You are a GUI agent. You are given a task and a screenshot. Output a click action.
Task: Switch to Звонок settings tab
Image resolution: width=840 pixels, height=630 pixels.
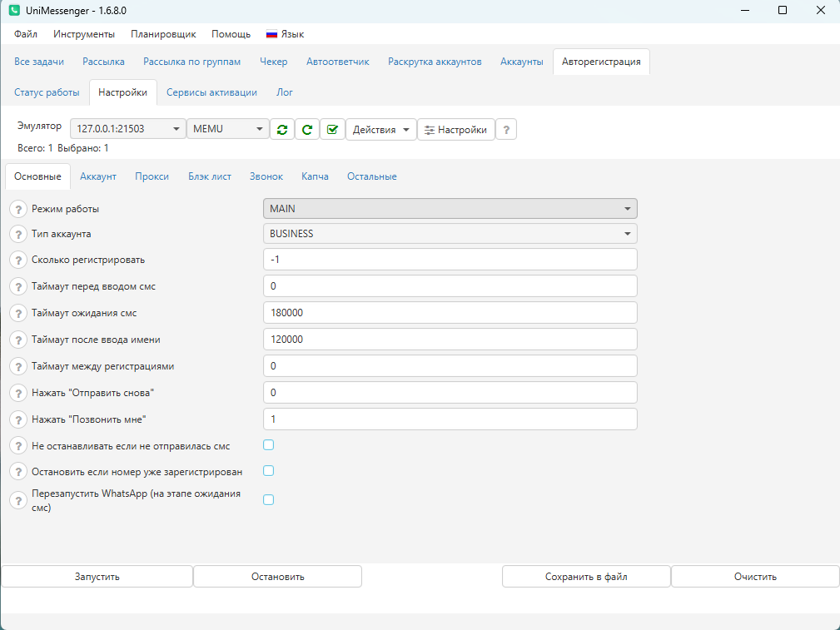click(266, 176)
